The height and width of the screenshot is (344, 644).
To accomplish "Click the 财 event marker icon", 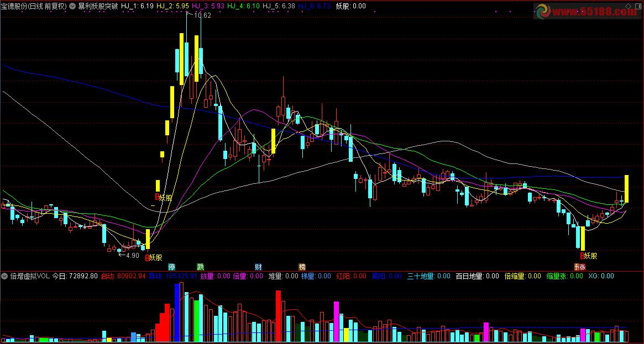I will pyautogui.click(x=258, y=267).
